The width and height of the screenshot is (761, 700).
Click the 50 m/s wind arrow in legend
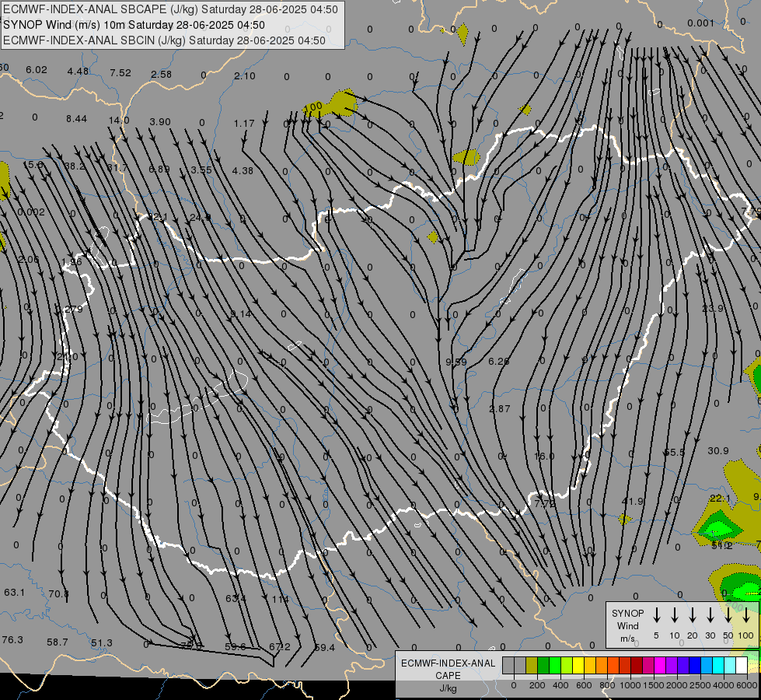pyautogui.click(x=728, y=614)
